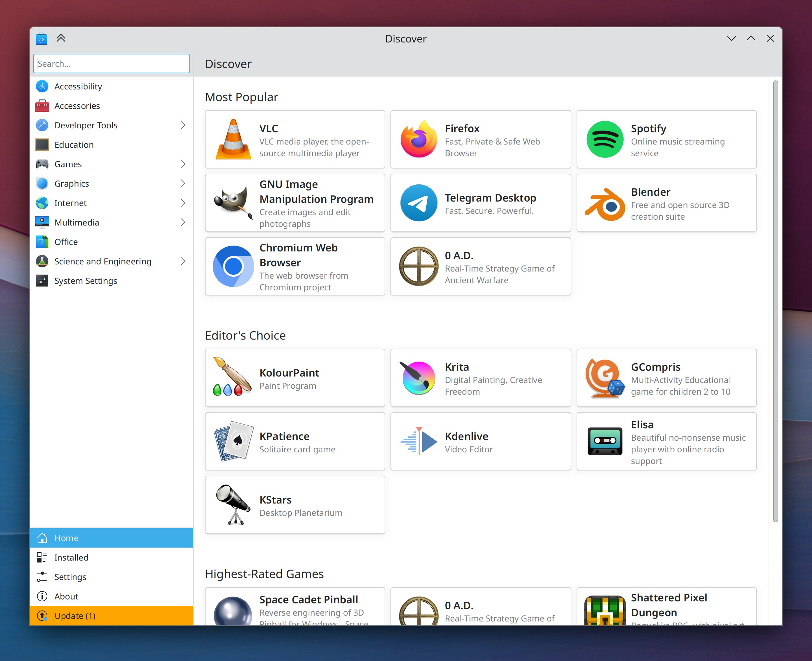Select the Kdenlive video editor icon

418,441
